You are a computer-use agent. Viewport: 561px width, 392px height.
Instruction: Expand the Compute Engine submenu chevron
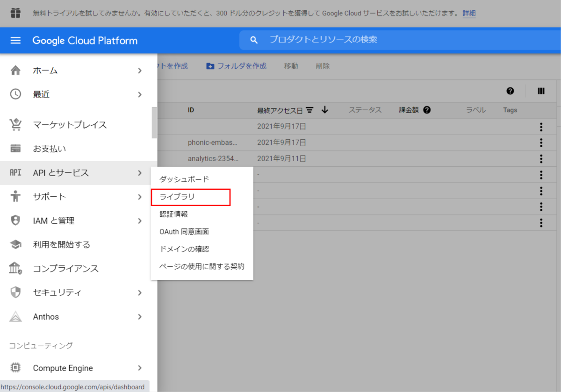click(140, 368)
